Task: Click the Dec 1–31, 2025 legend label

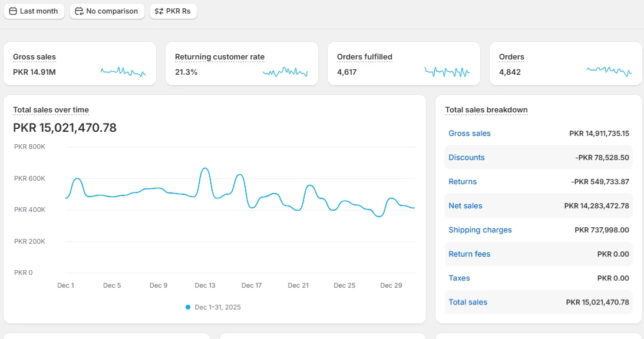Action: point(217,307)
